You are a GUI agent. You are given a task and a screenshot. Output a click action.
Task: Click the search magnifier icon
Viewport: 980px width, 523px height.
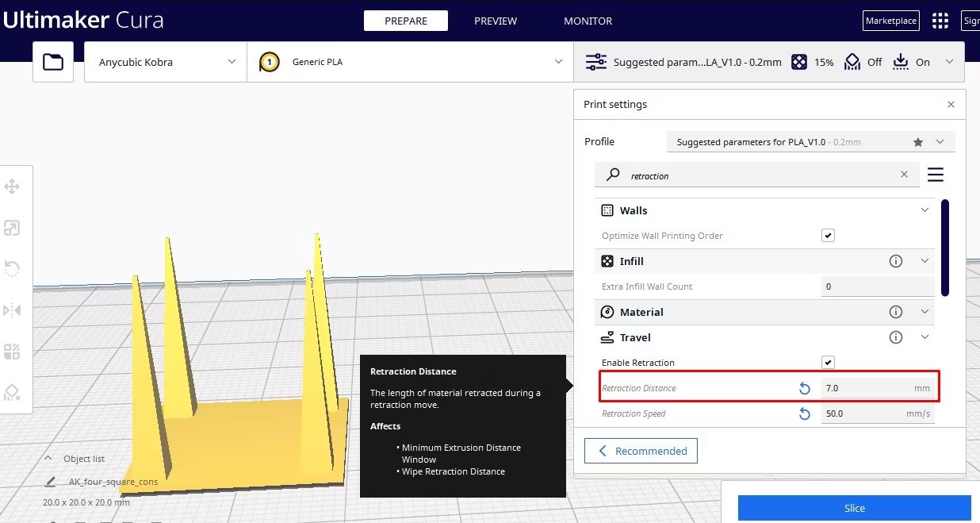[613, 175]
